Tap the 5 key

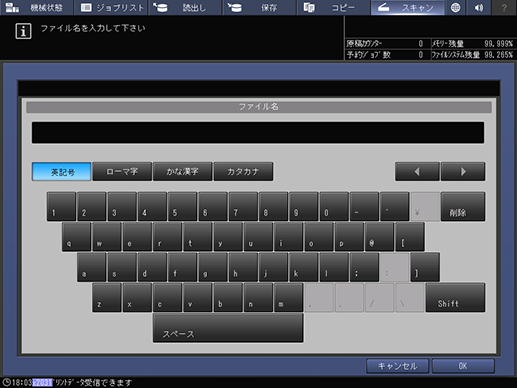182,206
